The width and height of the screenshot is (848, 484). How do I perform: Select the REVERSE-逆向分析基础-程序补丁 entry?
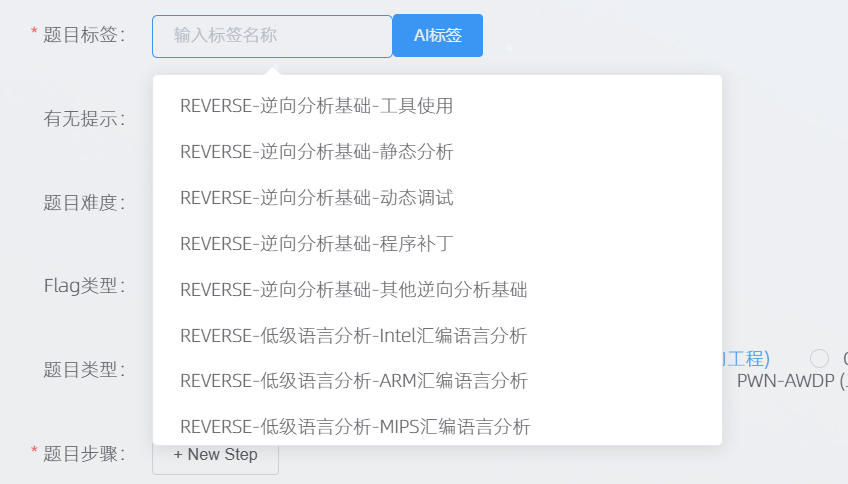(x=316, y=243)
